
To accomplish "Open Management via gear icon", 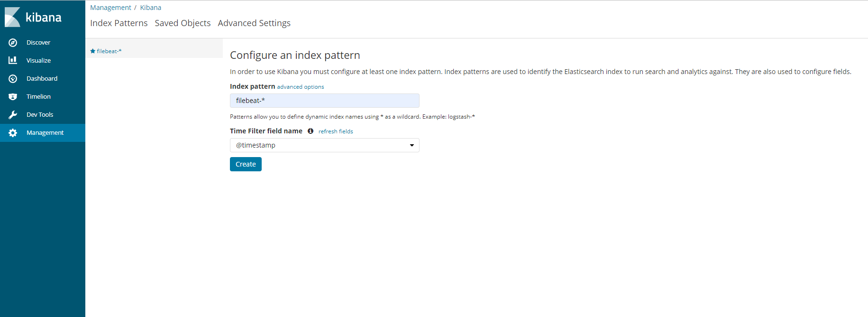I will (x=13, y=133).
